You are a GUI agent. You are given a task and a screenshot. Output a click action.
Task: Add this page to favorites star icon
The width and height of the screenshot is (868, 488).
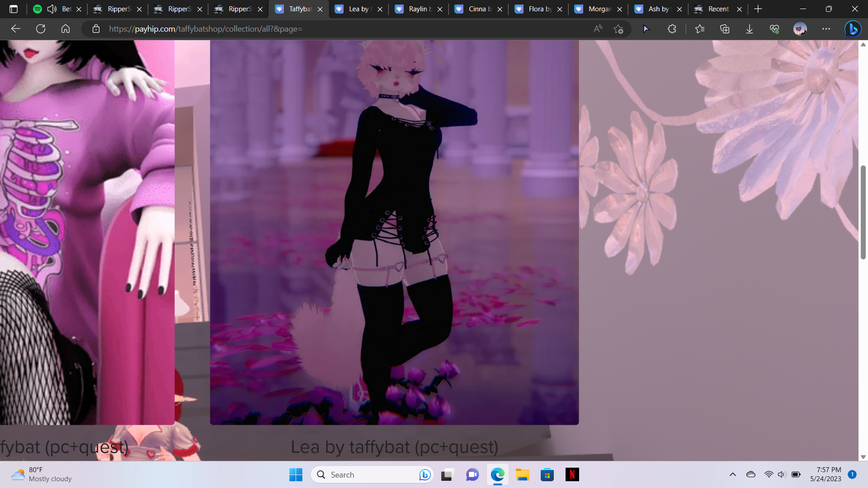point(618,29)
